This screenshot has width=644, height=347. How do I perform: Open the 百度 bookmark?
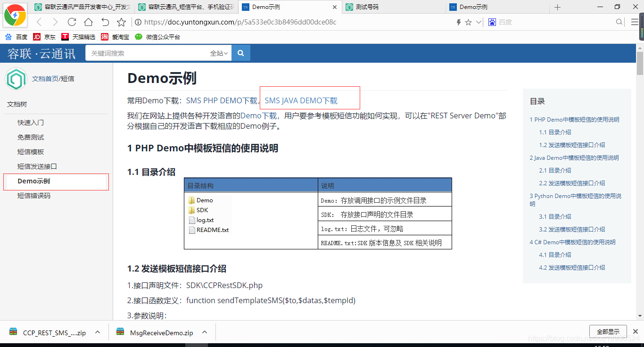tap(17, 37)
